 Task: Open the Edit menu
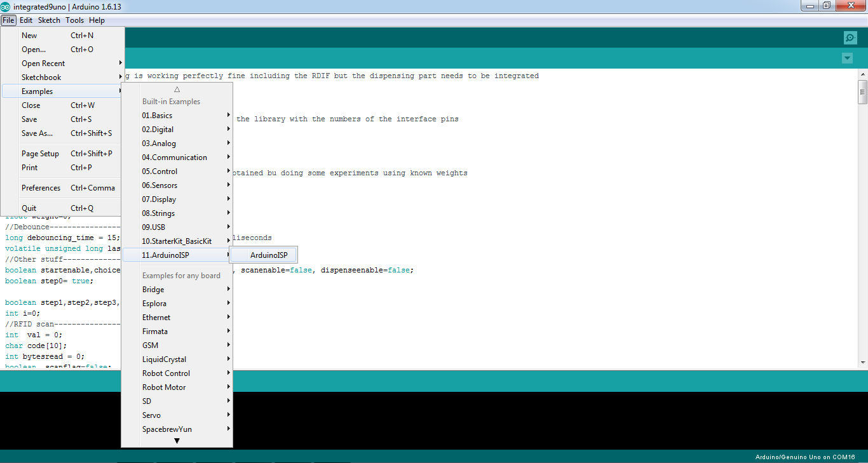pyautogui.click(x=26, y=20)
